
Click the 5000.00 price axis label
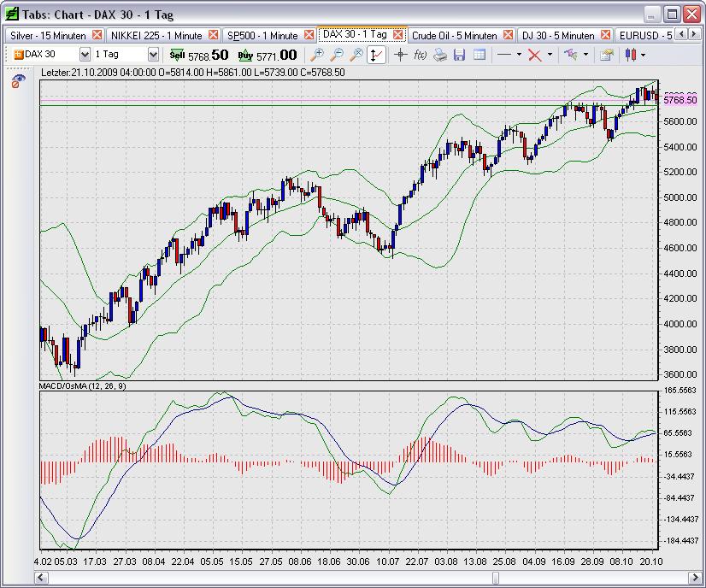click(x=680, y=197)
